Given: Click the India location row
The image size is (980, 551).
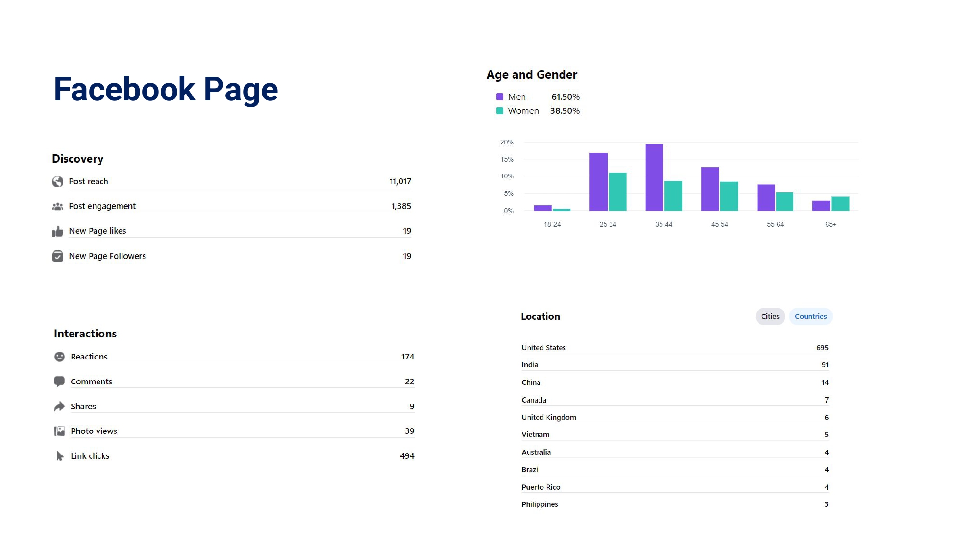Looking at the screenshot, I should click(x=675, y=365).
